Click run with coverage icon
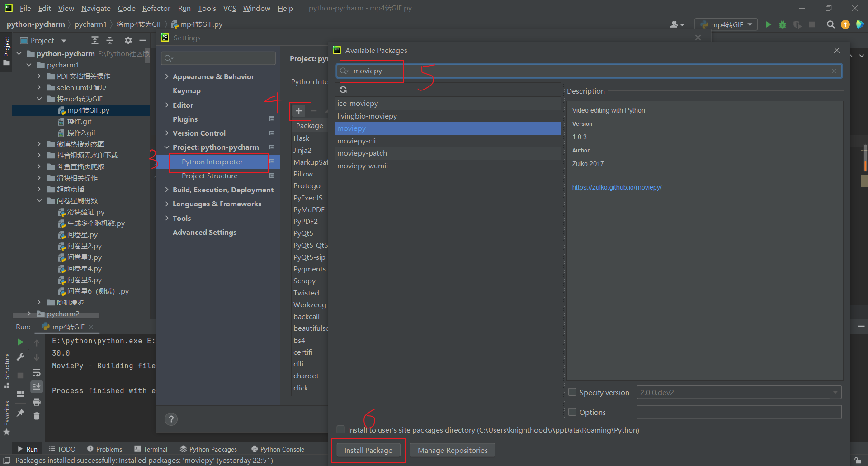Image resolution: width=868 pixels, height=466 pixels. pos(797,24)
